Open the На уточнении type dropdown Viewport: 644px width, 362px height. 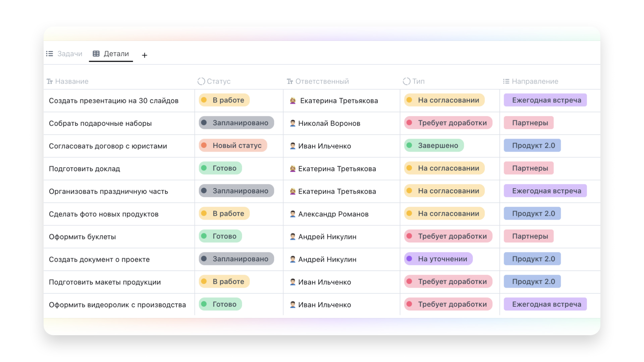pos(438,259)
